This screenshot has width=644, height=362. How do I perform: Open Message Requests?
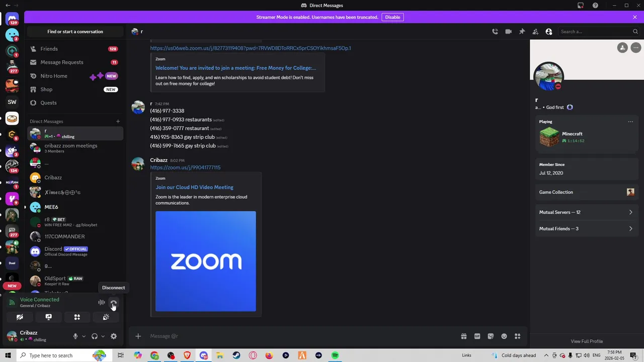coord(75,62)
